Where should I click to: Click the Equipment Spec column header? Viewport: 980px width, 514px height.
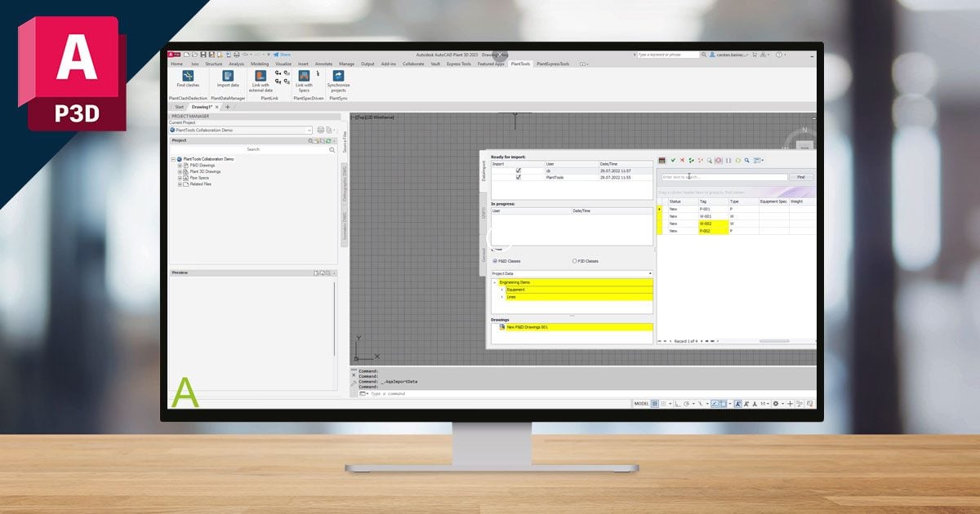(x=773, y=201)
